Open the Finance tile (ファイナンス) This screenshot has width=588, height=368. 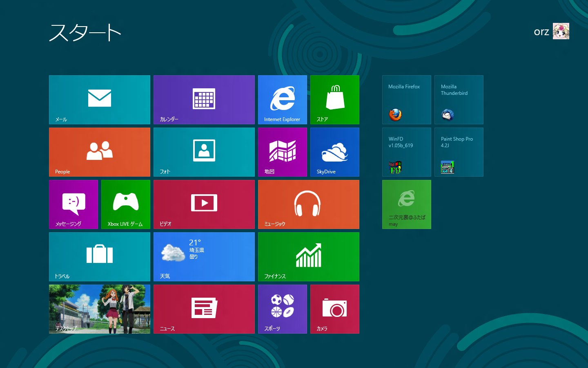coord(309,257)
